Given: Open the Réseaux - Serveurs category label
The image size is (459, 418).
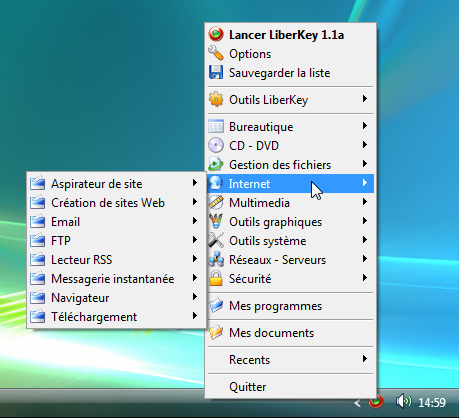Looking at the screenshot, I should 277,260.
